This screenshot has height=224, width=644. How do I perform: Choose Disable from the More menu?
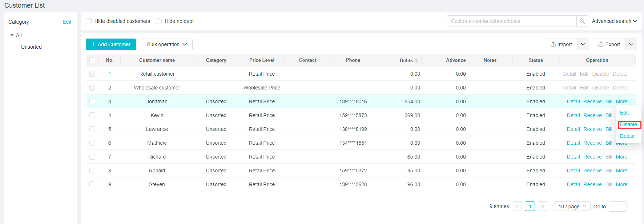[x=628, y=124]
